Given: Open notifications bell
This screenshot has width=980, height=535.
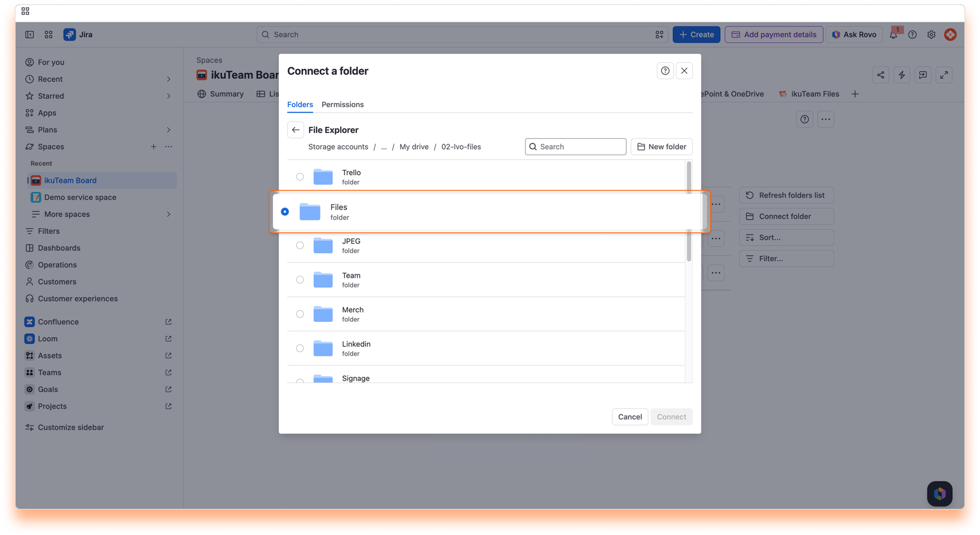Looking at the screenshot, I should coord(893,35).
